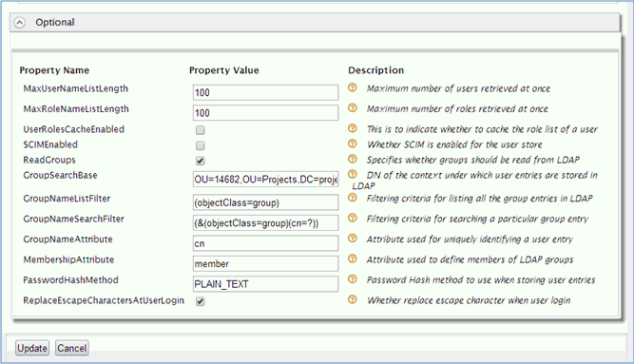Open help icon beside PasswordHashMethod description
Image resolution: width=634 pixels, height=364 pixels.
(x=353, y=279)
